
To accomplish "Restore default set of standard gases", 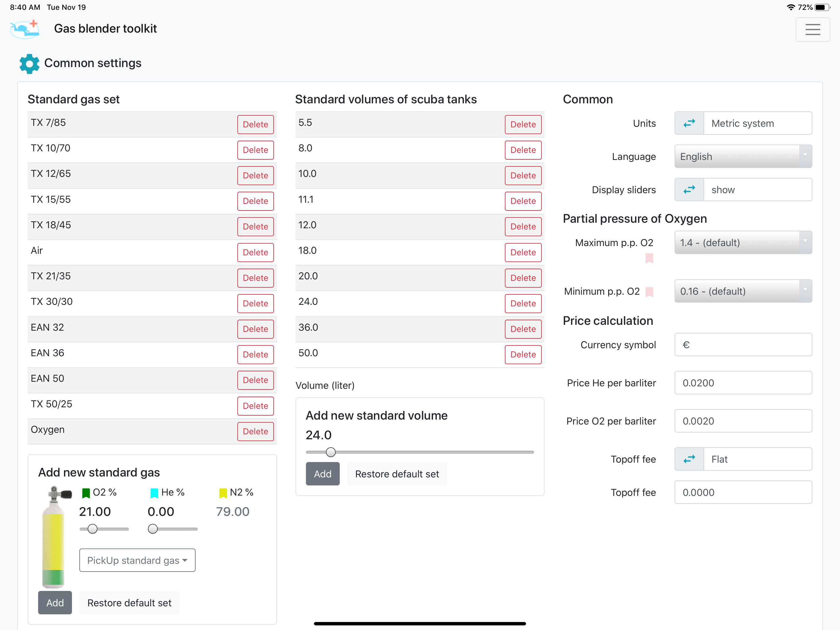I will 129,603.
